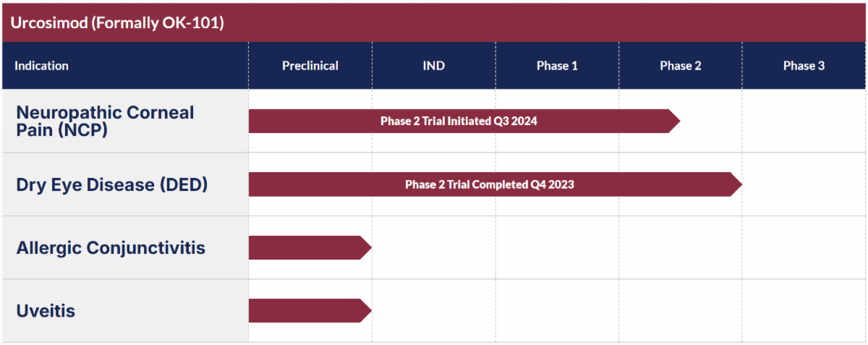
Task: Click the Neuropathic Corneal Pain (NCP) label
Action: tap(105, 122)
